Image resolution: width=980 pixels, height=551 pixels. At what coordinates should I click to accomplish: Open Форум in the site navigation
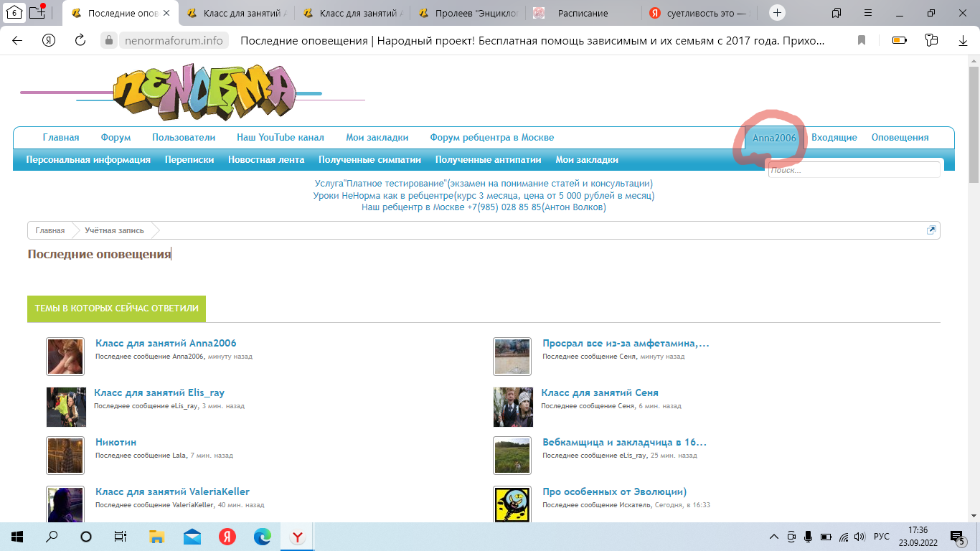click(116, 138)
